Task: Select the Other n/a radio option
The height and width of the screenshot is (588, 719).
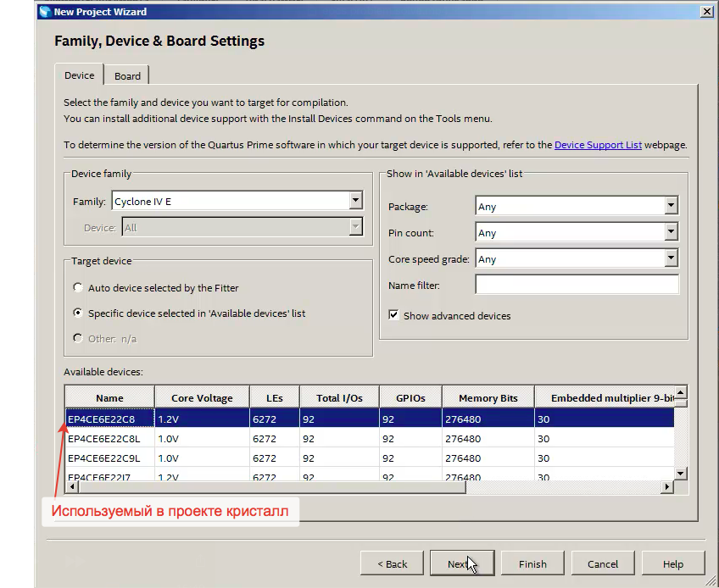Action: click(x=78, y=338)
